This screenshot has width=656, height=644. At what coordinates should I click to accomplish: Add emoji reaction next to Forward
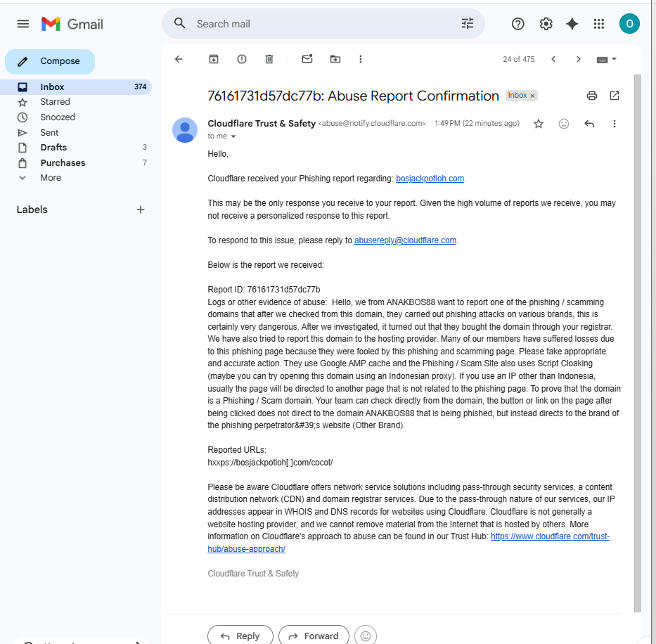point(365,636)
